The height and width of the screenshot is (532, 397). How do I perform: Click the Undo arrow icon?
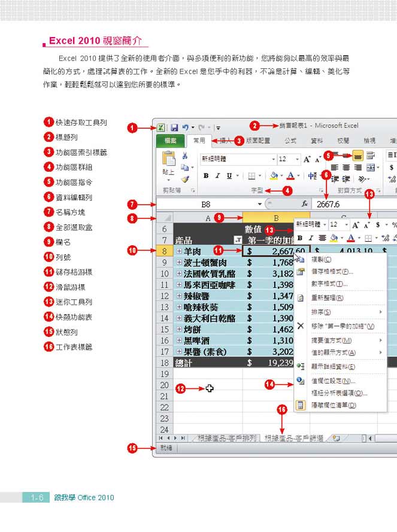click(186, 127)
